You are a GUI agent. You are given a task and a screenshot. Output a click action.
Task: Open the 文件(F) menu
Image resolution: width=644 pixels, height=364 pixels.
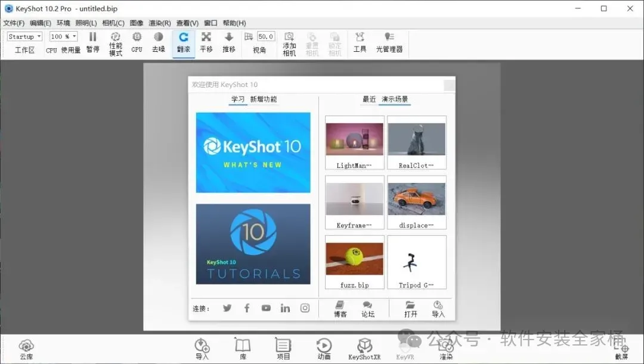click(14, 23)
